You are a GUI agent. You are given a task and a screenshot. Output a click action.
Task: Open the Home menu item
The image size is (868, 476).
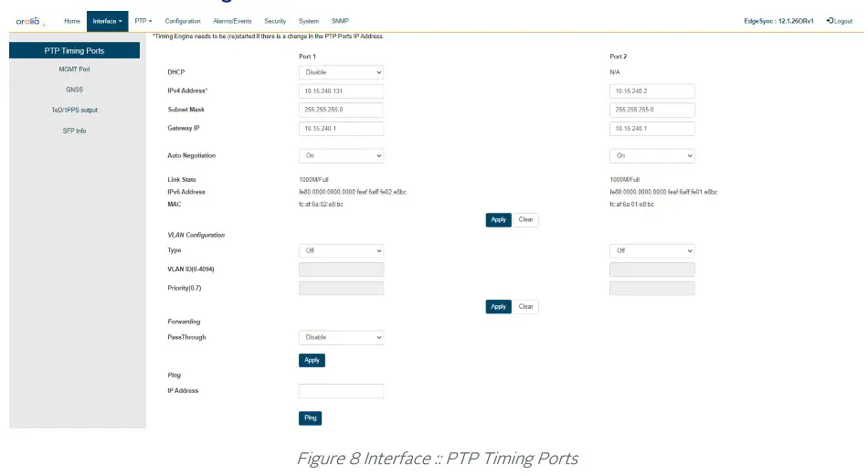(x=72, y=21)
